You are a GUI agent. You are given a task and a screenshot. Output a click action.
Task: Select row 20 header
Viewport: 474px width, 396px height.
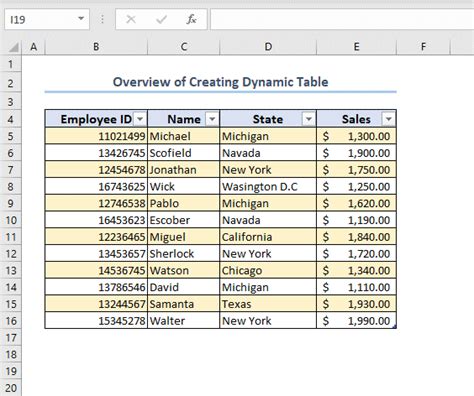point(11,388)
